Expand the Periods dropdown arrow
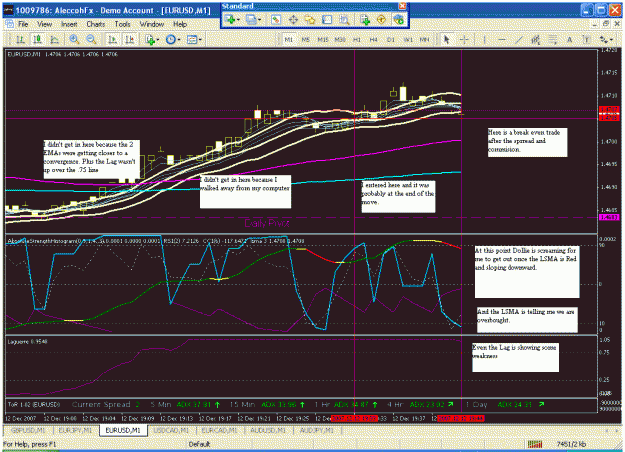 click(179, 39)
